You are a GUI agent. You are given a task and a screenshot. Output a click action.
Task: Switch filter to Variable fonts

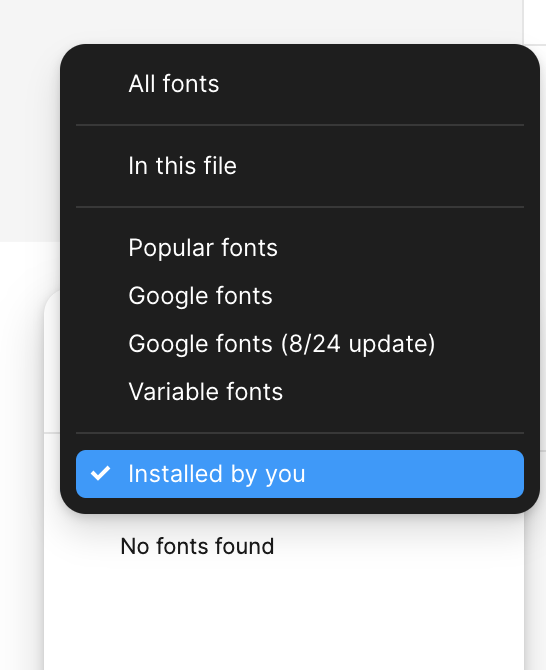point(299,391)
